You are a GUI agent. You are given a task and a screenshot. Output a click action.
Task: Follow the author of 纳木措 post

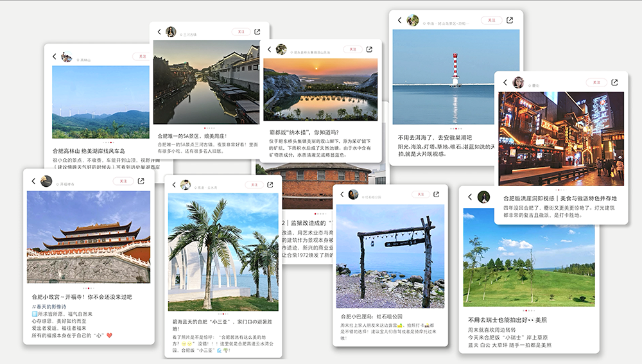pyautogui.click(x=352, y=49)
